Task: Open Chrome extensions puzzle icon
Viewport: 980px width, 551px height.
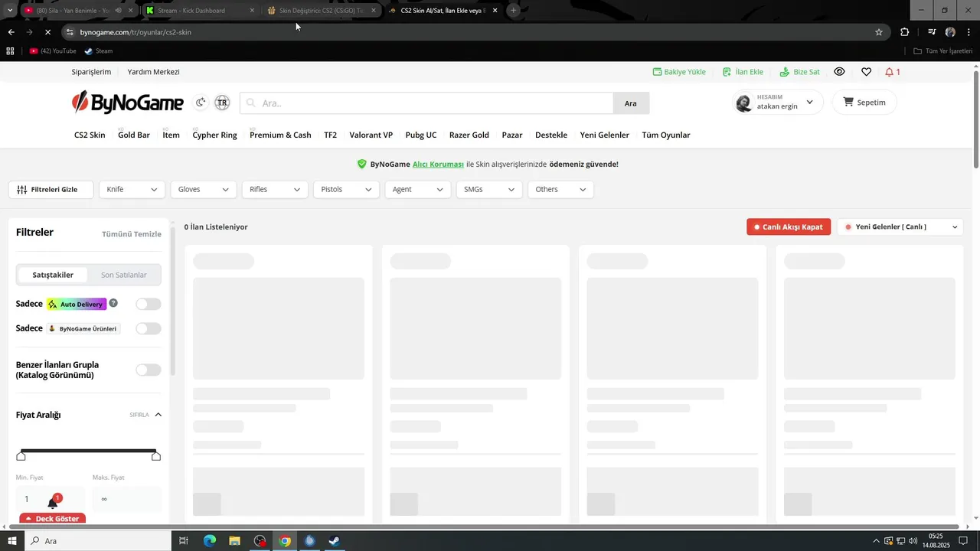Action: tap(904, 32)
